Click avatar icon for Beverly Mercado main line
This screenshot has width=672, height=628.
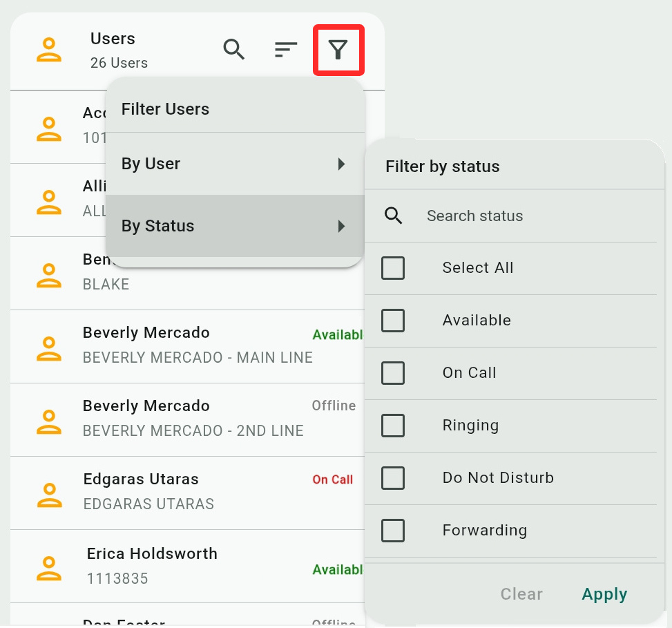coord(49,348)
